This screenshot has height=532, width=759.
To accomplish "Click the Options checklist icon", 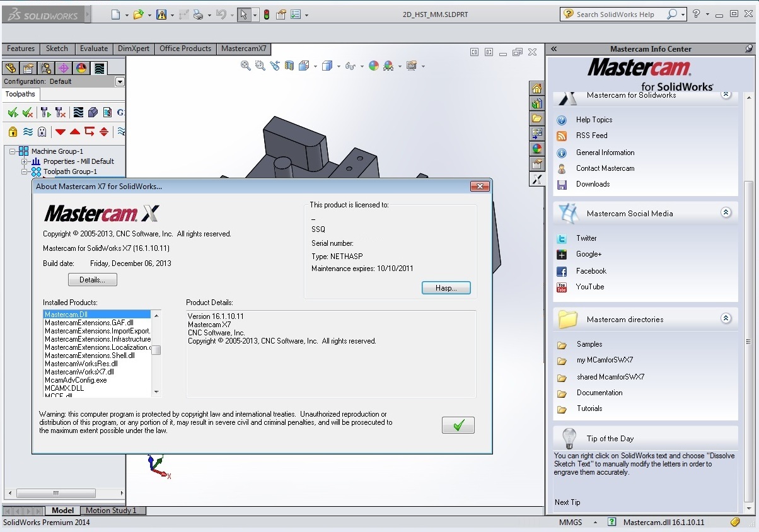I will click(x=296, y=14).
